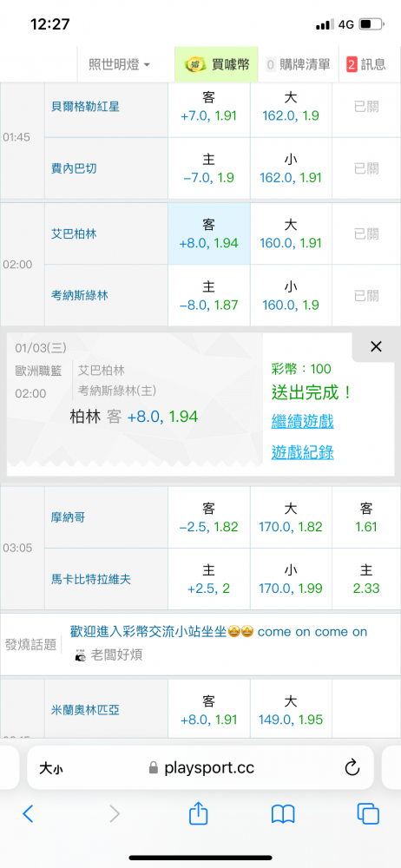Image resolution: width=401 pixels, height=868 pixels.
Task: Click the 繼續遊戲 link
Action: [x=302, y=421]
